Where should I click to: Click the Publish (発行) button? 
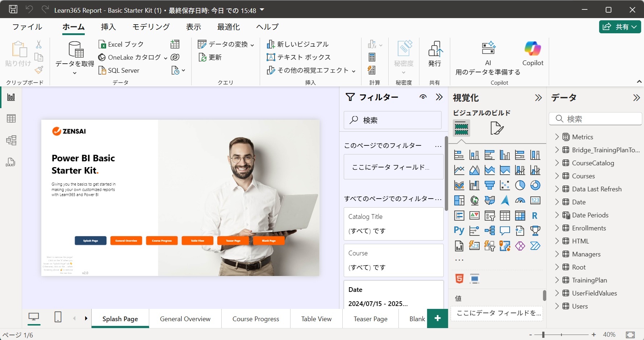[x=435, y=54]
